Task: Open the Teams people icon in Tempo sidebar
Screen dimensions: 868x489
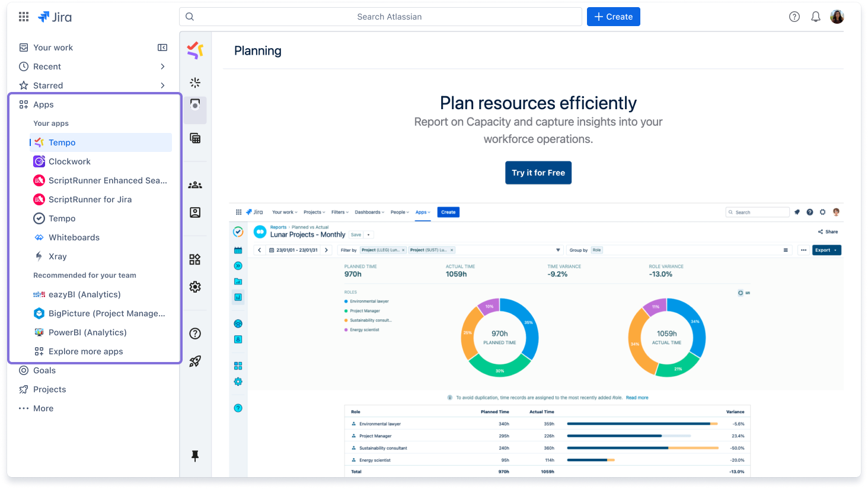Action: (195, 185)
